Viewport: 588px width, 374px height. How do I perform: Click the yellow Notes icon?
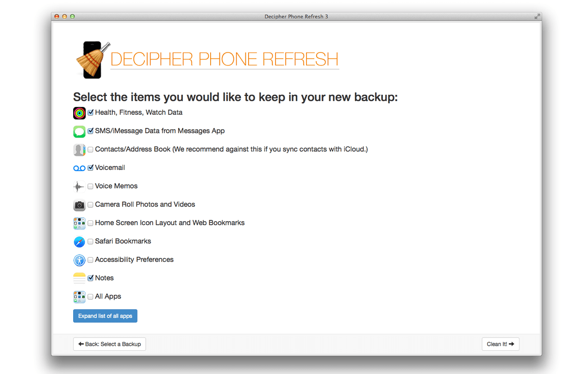79,279
